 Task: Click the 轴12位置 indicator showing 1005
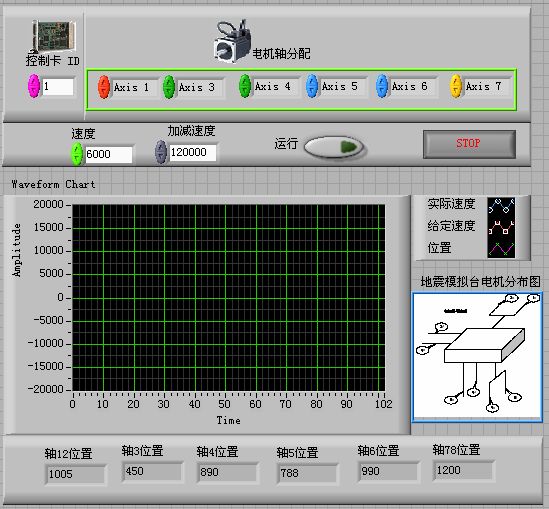click(x=75, y=474)
